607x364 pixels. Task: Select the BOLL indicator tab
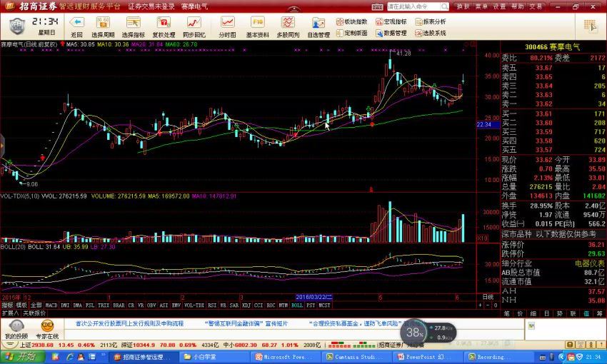click(297, 305)
